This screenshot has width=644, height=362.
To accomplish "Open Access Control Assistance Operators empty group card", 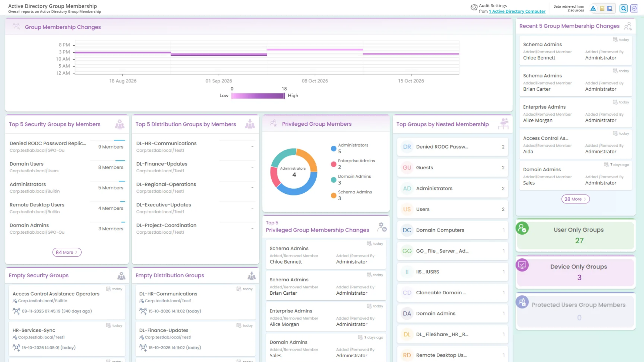I will pyautogui.click(x=67, y=302).
